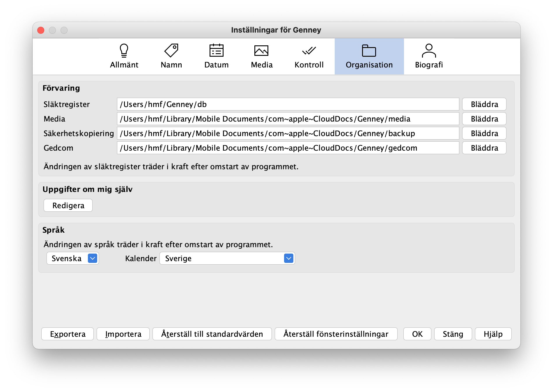This screenshot has width=553, height=392.
Task: Choose Gedcom folder using Bläddra
Action: click(484, 148)
